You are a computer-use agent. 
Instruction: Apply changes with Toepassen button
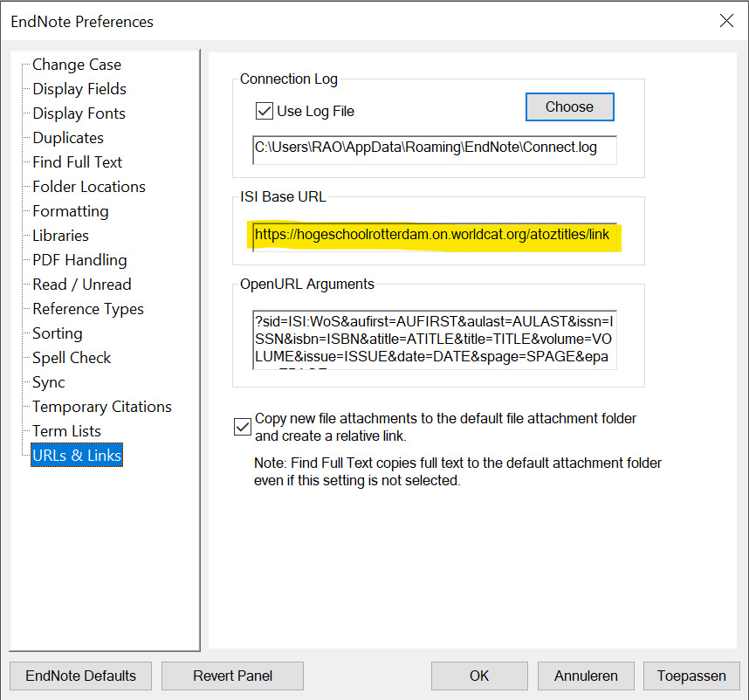(691, 676)
